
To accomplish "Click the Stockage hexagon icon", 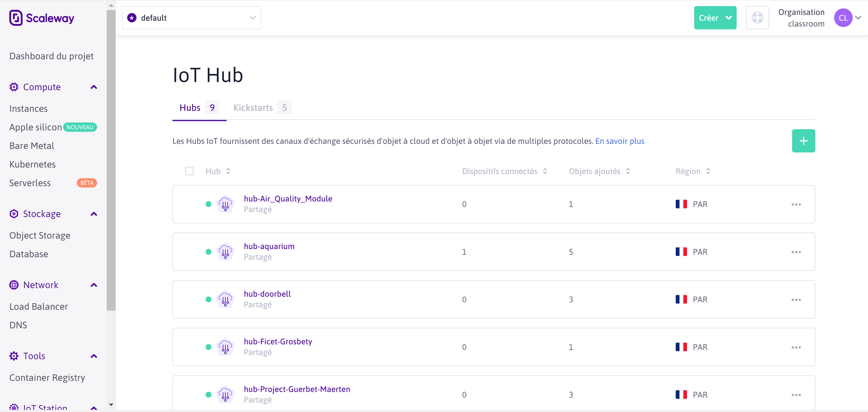I will click(14, 214).
